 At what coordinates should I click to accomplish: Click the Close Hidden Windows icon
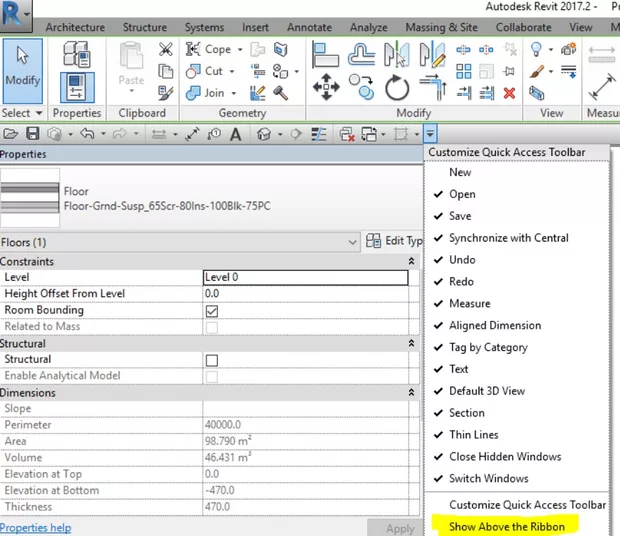(347, 133)
